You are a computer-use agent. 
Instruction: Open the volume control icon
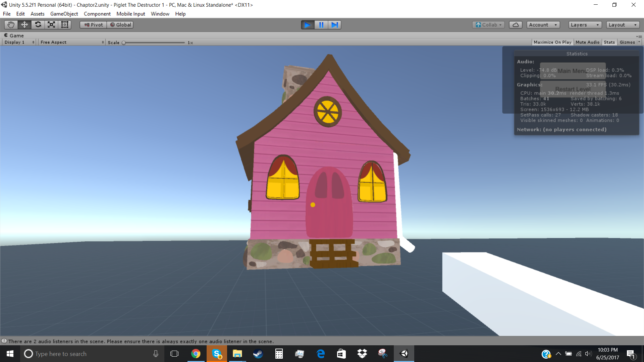pos(588,354)
